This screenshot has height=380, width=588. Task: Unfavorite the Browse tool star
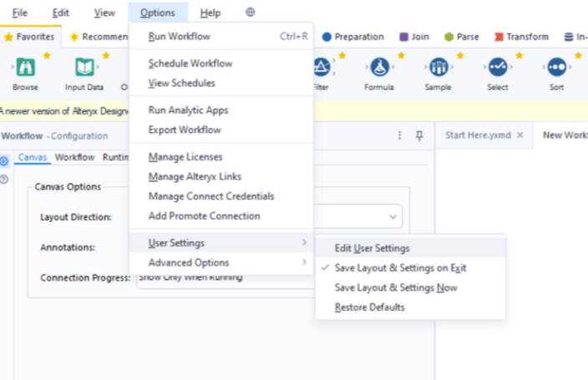pos(47,55)
